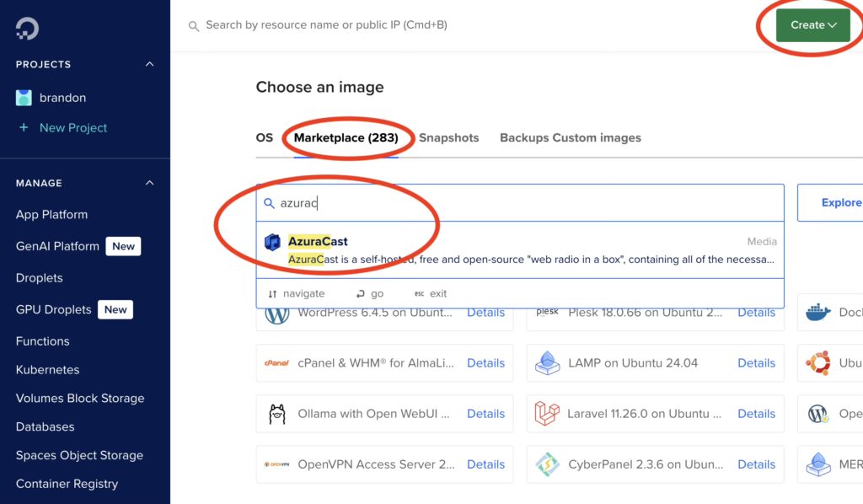Focus the resource name or public IP search field
863x504 pixels.
pyautogui.click(x=326, y=25)
